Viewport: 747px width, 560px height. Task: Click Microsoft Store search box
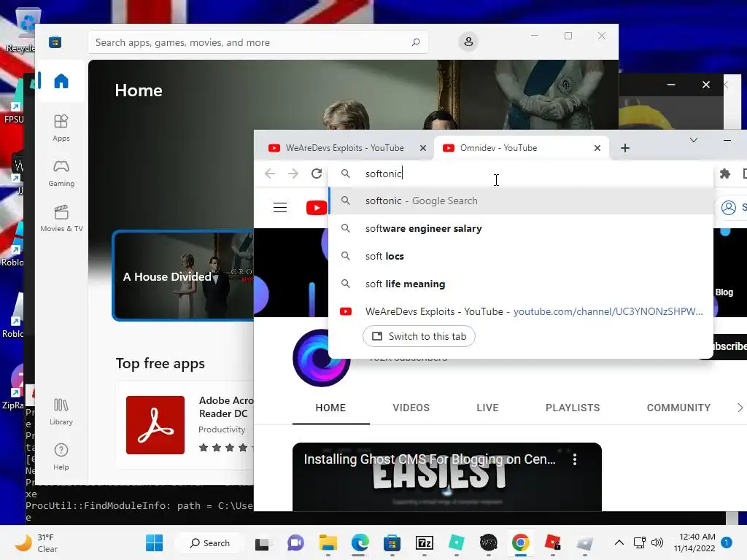coord(258,42)
